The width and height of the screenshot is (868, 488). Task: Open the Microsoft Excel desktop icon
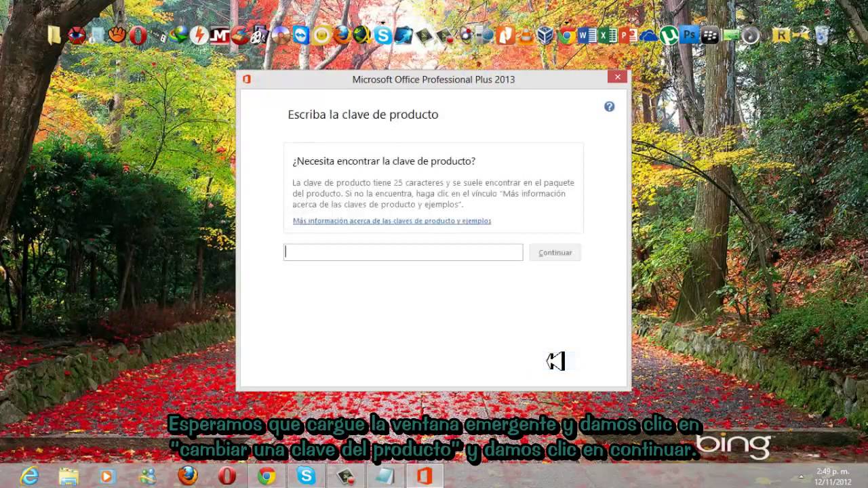pyautogui.click(x=608, y=35)
